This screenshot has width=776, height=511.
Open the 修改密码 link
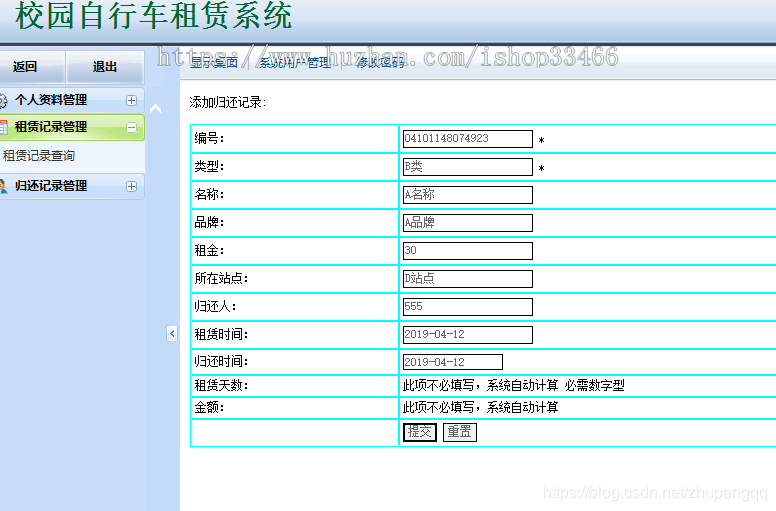[x=380, y=62]
